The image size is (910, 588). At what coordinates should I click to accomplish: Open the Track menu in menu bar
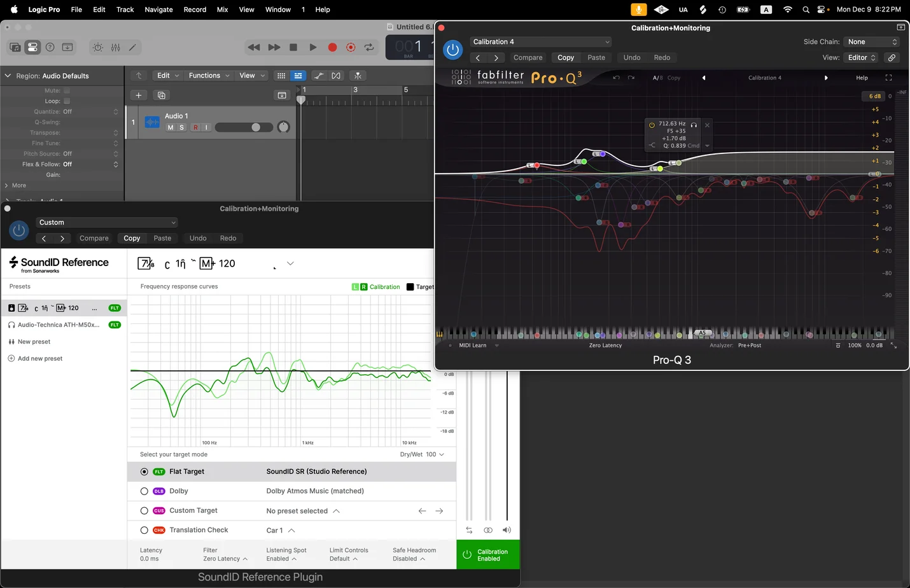pyautogui.click(x=125, y=10)
